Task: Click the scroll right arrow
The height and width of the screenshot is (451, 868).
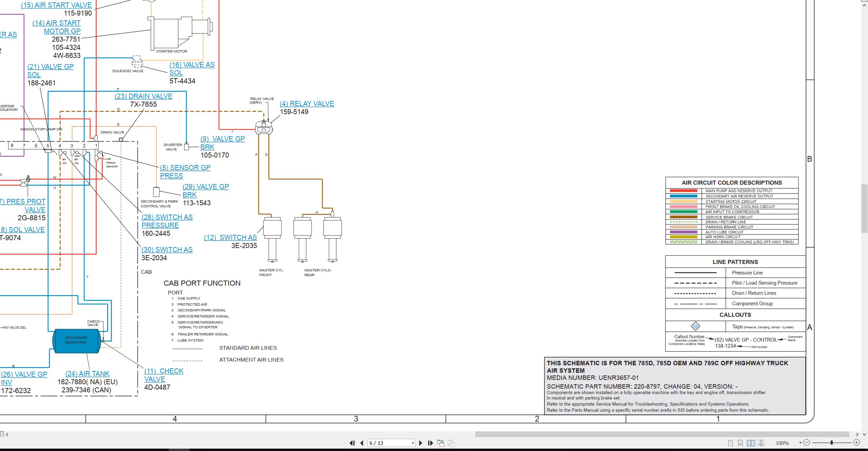Action: pyautogui.click(x=857, y=434)
